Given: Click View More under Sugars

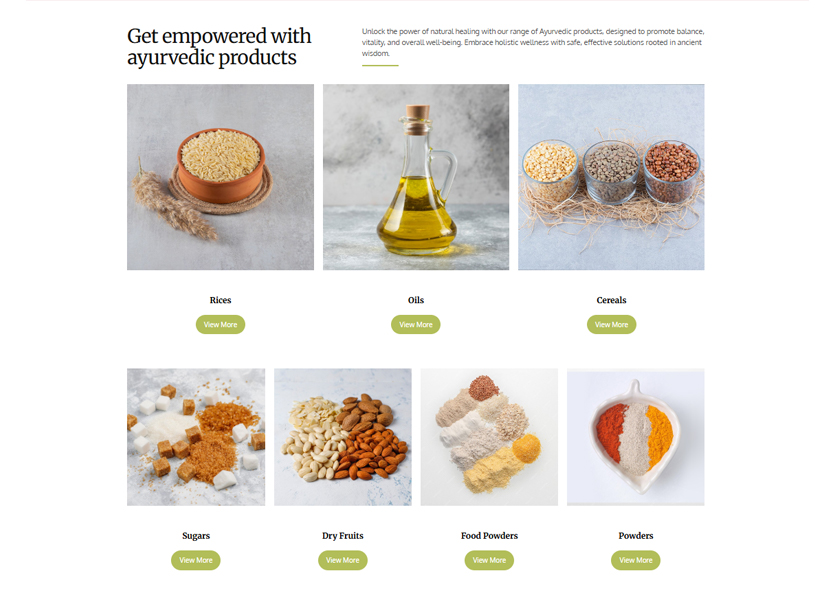Looking at the screenshot, I should click(x=195, y=560).
